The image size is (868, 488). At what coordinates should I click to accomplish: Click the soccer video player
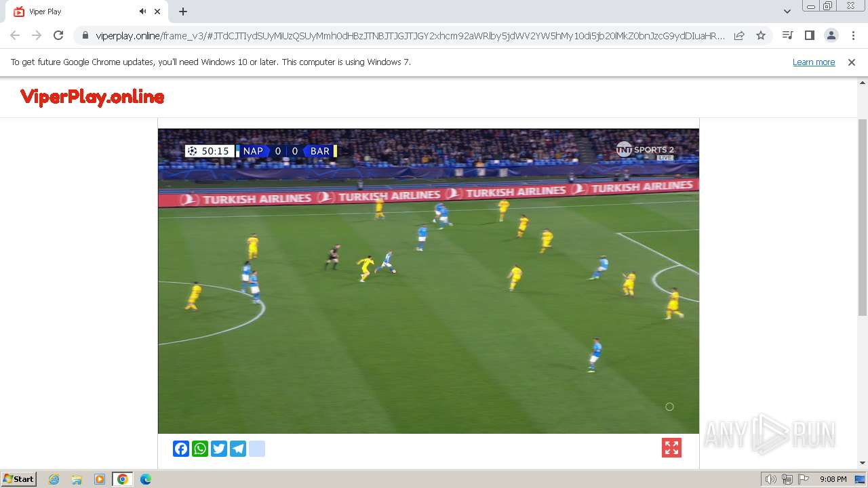[x=429, y=281]
